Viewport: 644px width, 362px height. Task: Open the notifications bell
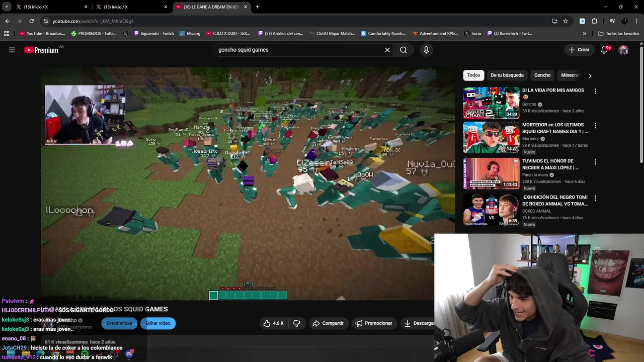[604, 50]
